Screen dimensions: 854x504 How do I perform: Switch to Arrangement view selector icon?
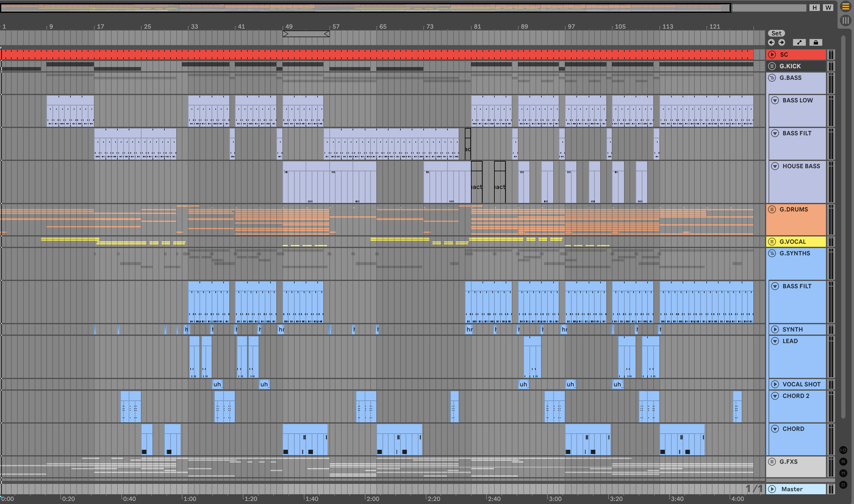tap(845, 7)
